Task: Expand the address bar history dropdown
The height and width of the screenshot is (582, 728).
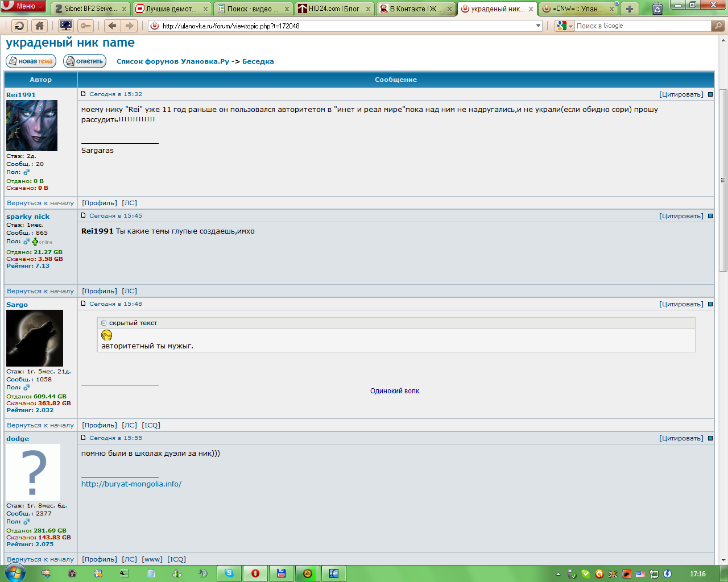Action: [538, 26]
